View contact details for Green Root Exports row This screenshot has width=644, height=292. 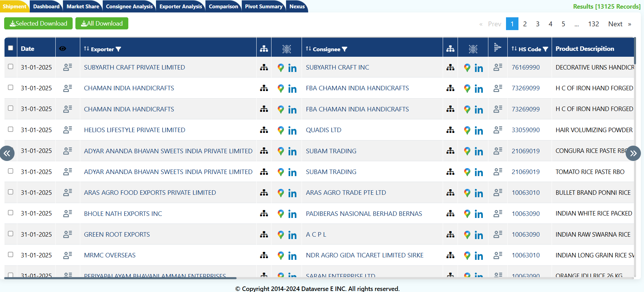click(x=67, y=234)
